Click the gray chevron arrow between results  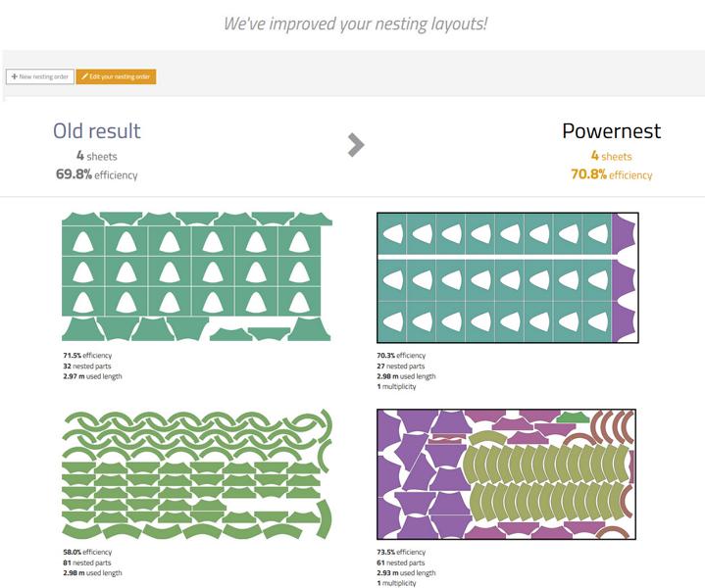[x=356, y=145]
